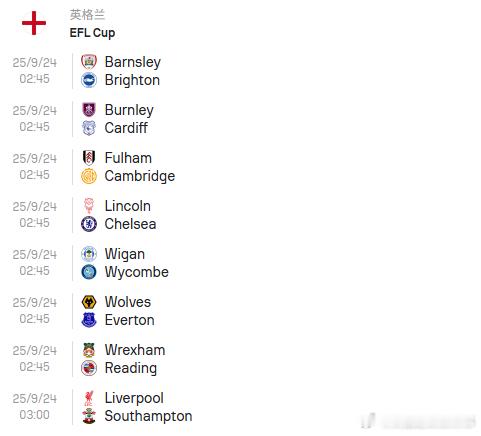Open the Wycombe team name
This screenshot has width=481, height=436.
click(137, 272)
